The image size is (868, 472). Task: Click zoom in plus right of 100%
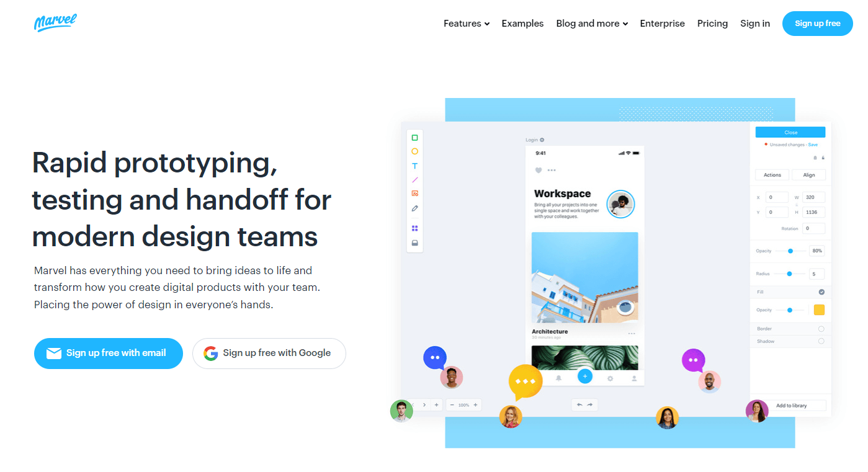(475, 405)
